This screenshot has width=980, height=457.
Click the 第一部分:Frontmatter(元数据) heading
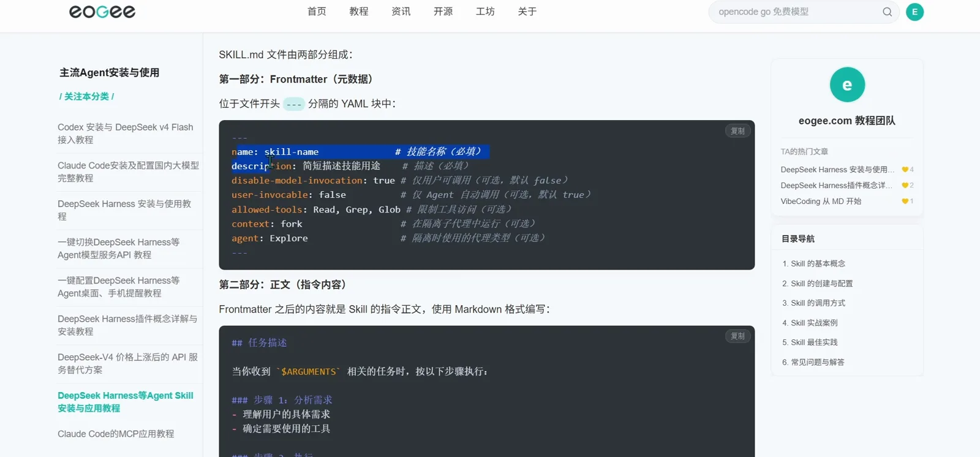coord(298,79)
